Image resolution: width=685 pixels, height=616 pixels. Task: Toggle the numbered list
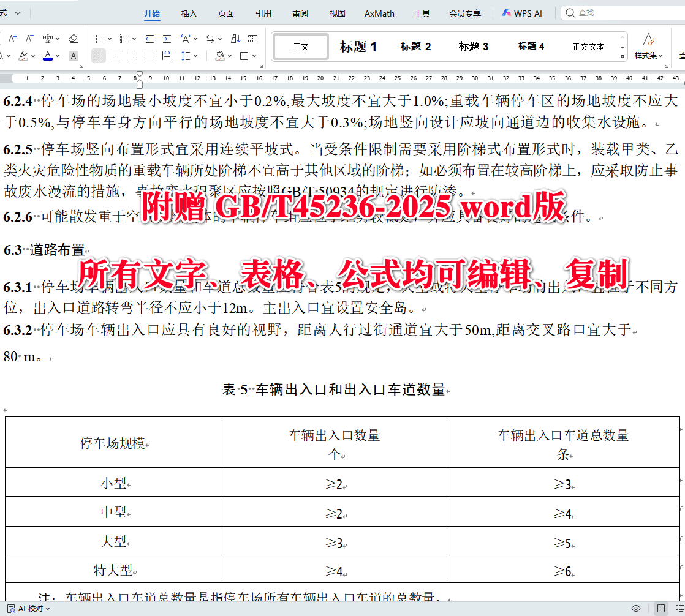coord(126,37)
